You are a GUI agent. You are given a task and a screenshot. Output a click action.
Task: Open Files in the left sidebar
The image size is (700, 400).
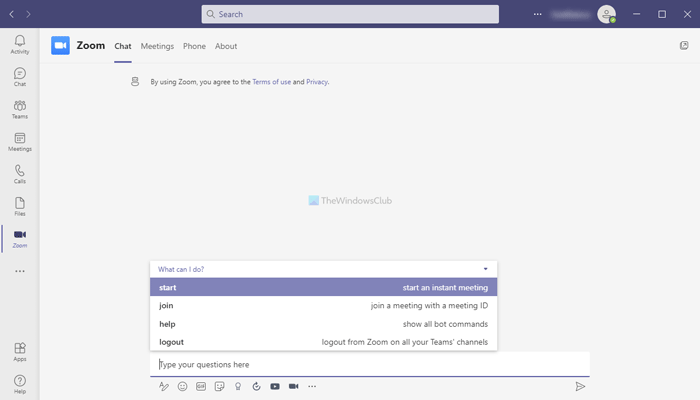pos(20,207)
